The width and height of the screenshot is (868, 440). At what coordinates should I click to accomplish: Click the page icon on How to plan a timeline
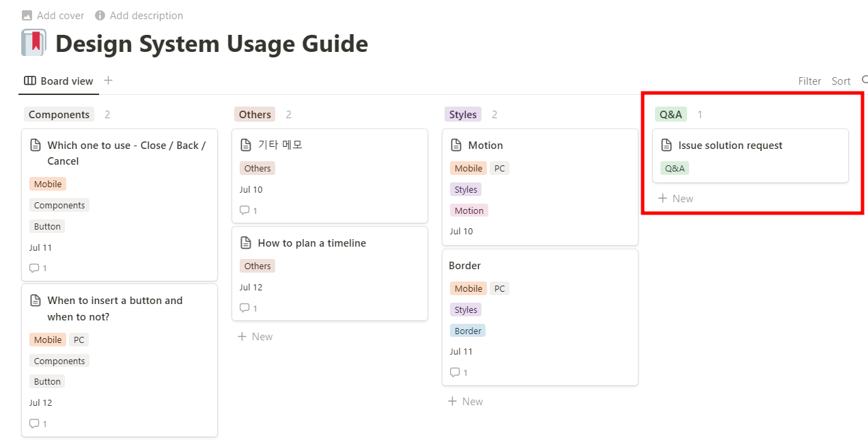(x=246, y=243)
